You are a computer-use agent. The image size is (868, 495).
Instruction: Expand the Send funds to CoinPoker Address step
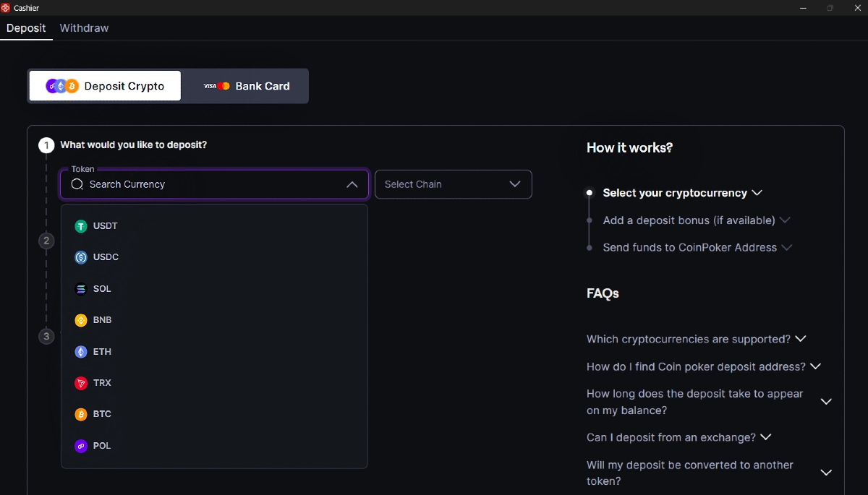point(788,247)
